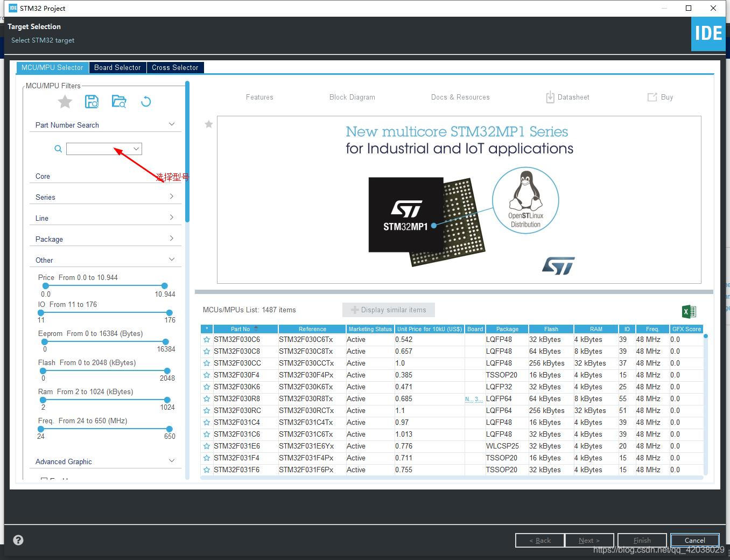Open Docs & Resources view
This screenshot has width=730, height=560.
(460, 97)
